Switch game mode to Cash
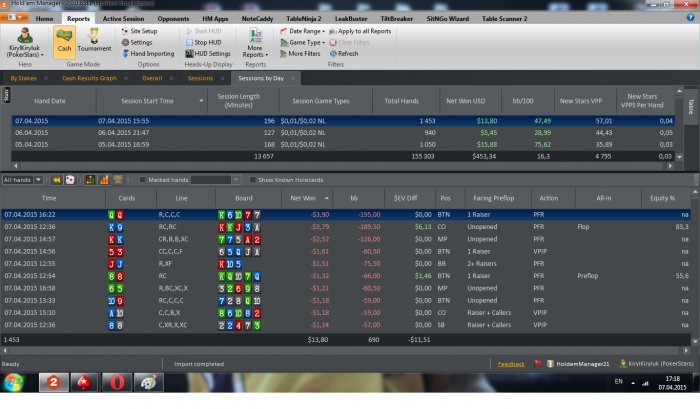700x409 pixels. click(64, 42)
